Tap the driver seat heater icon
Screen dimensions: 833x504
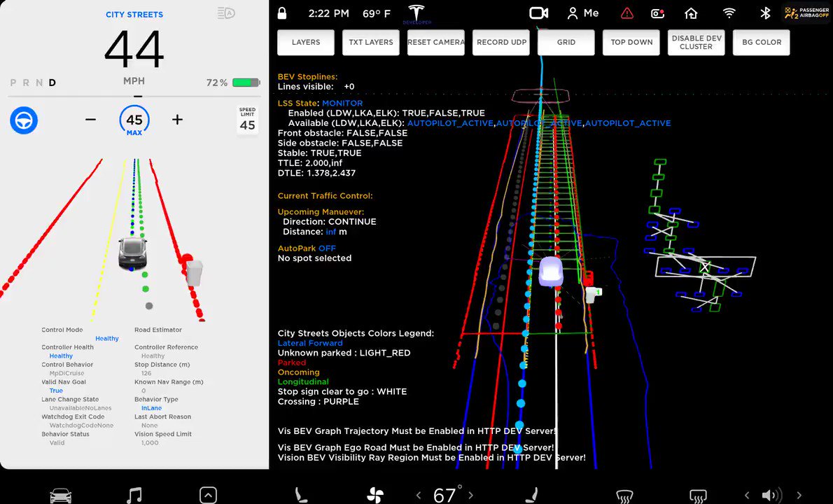tap(301, 495)
